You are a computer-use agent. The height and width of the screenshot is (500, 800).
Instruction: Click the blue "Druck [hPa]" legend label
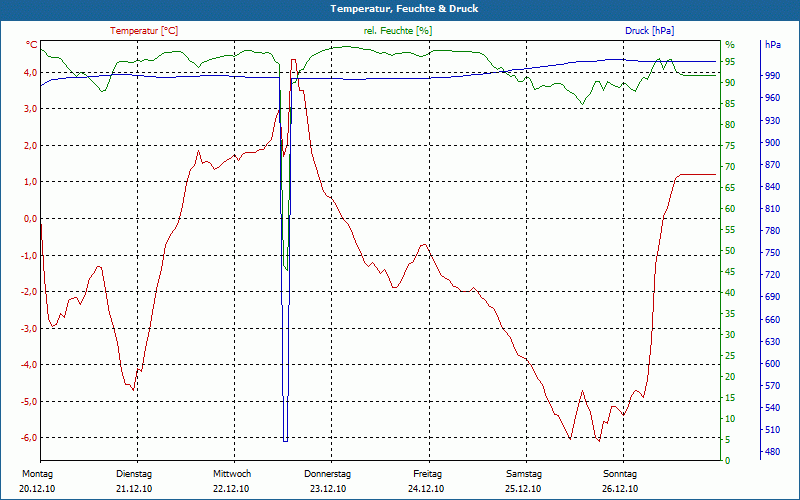(x=649, y=31)
